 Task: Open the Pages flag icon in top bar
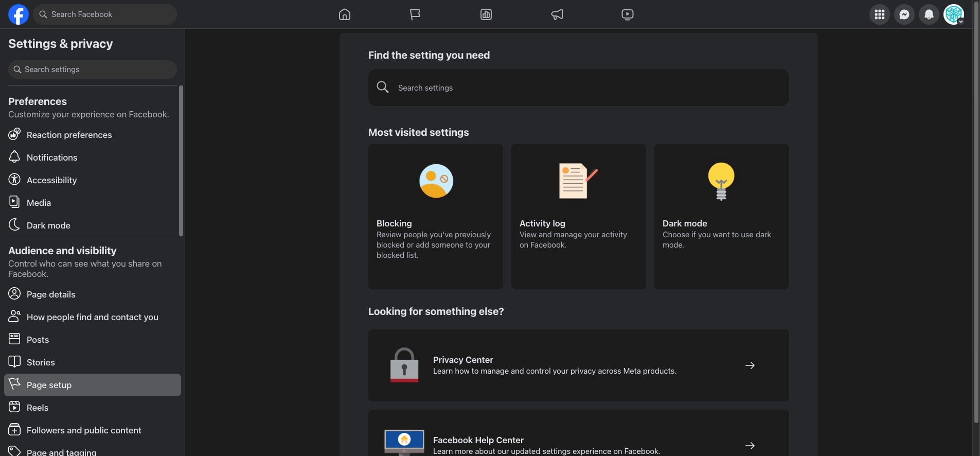[x=415, y=14]
